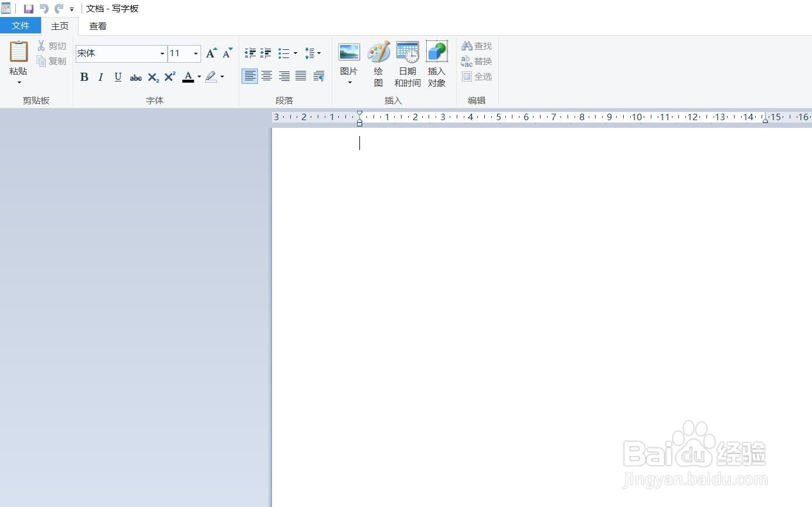This screenshot has width=812, height=507.
Task: Click the Redo arrow in title bar
Action: click(59, 9)
